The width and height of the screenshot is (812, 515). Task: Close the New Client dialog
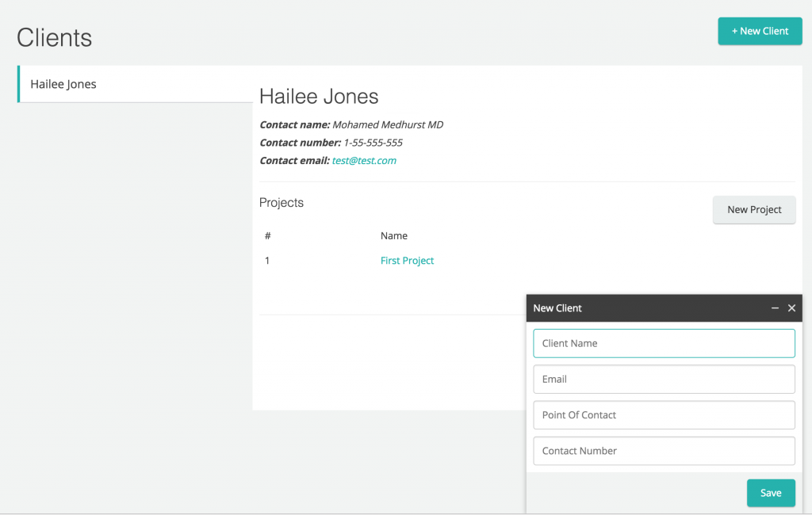791,308
